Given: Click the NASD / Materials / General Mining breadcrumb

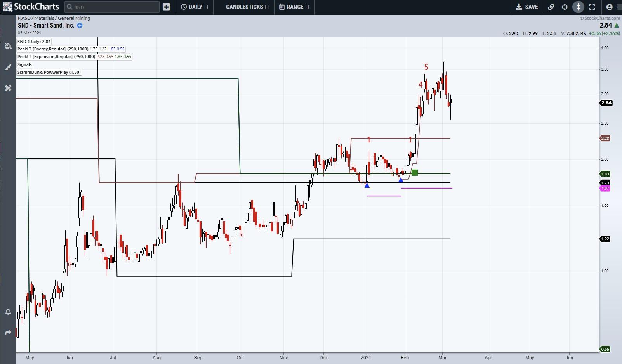Looking at the screenshot, I should (54, 18).
